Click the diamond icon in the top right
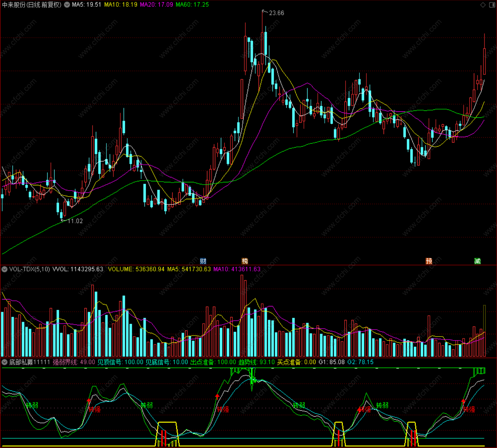This screenshot has height=448, width=497. 483,5
